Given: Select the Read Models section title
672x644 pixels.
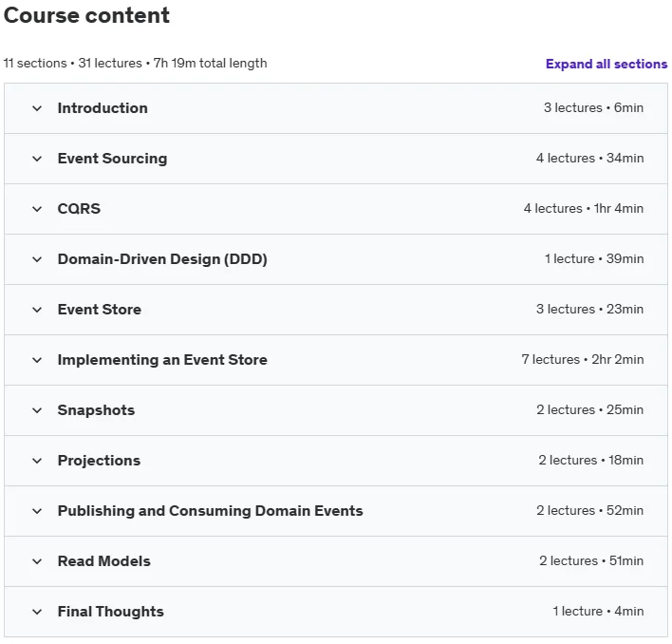Looking at the screenshot, I should (x=104, y=561).
